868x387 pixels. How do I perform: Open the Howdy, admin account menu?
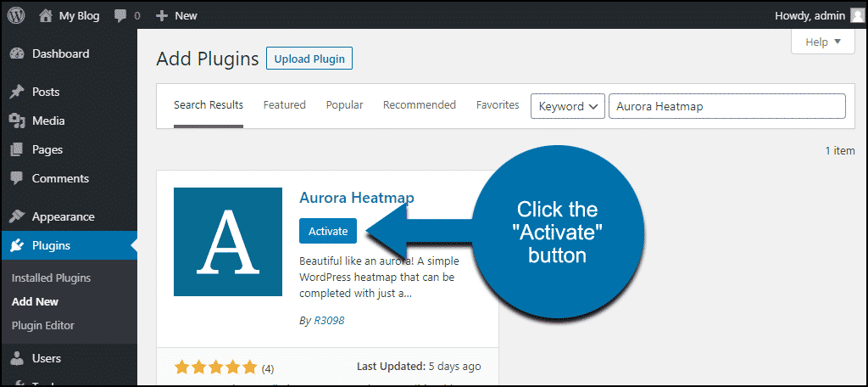pos(810,16)
